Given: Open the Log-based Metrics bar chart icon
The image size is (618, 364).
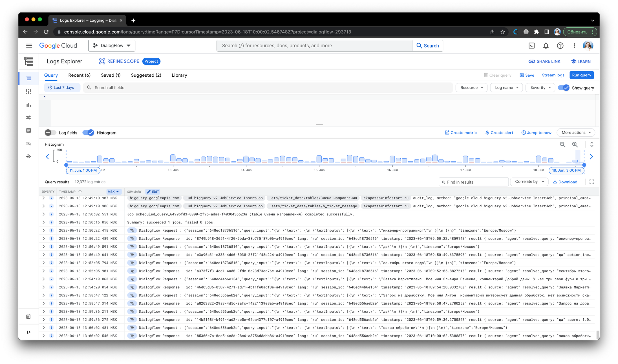Looking at the screenshot, I should pos(29,105).
